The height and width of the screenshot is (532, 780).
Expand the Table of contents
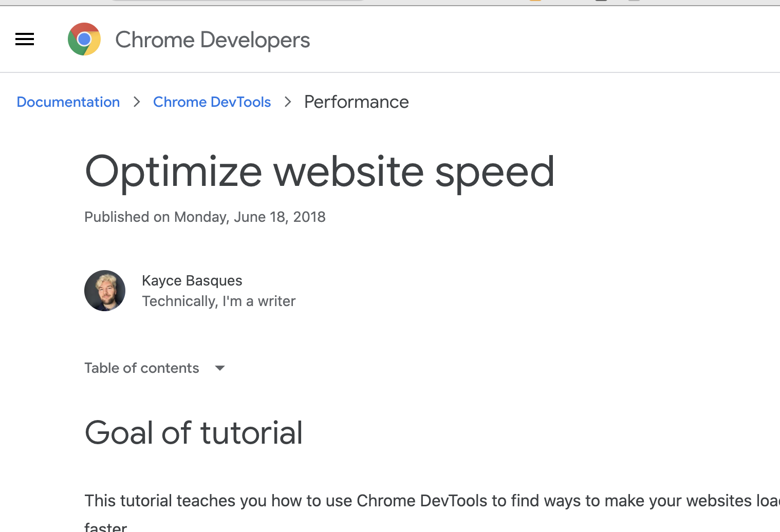pyautogui.click(x=142, y=368)
